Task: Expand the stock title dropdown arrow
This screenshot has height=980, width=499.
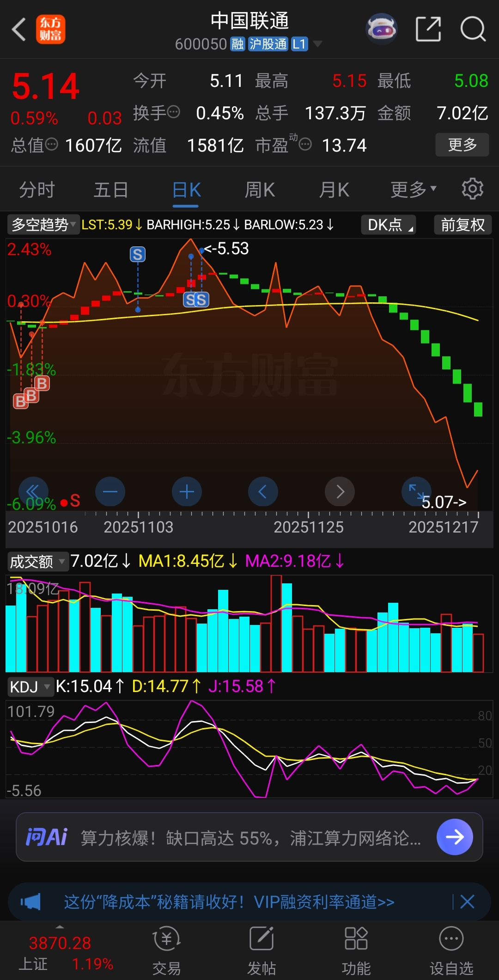Action: pos(317,44)
